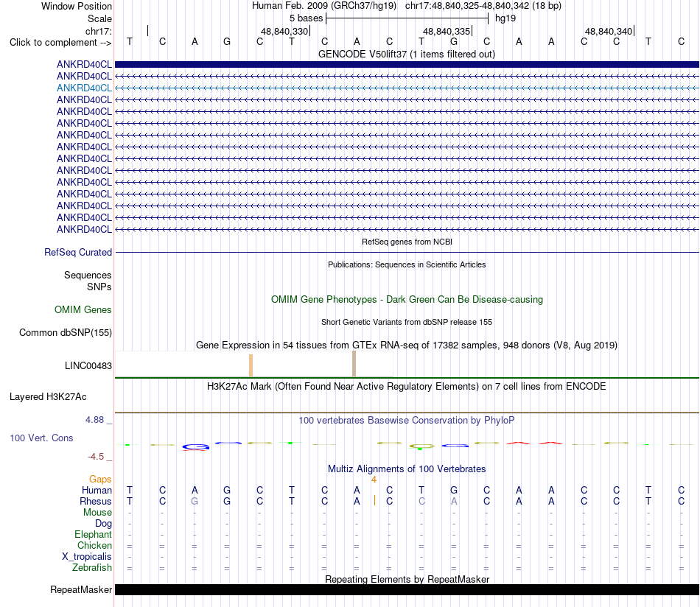Screen dimensions: 700x607
Task: Open the OMIM Gene Phenotypes track title
Action: [407, 300]
